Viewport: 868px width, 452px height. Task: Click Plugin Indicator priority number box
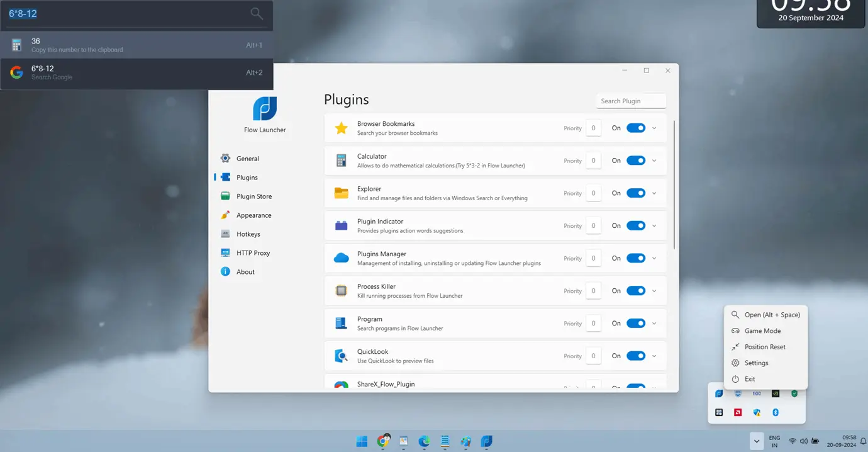[593, 226]
